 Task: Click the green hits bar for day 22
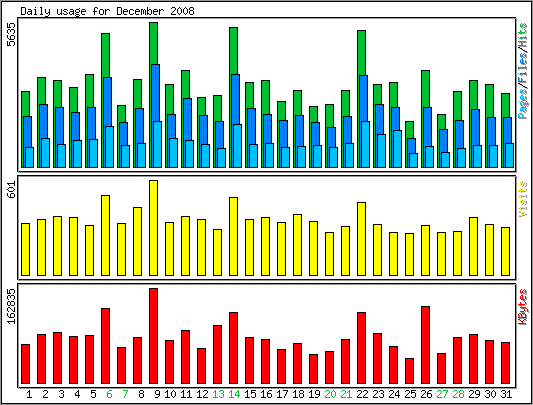click(361, 53)
